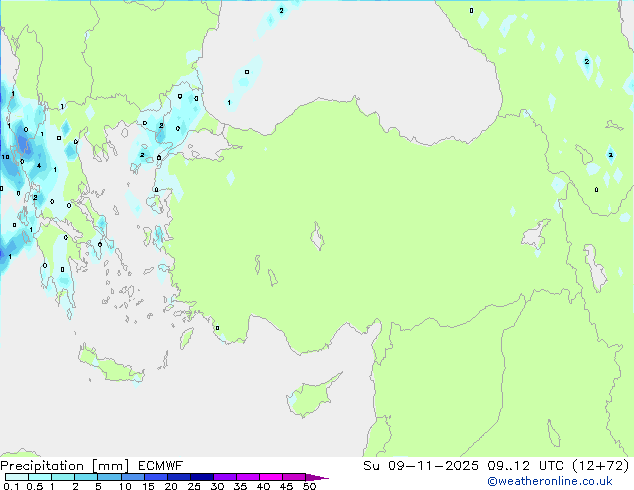Select the legend swatch for 1–2 mm
634x490 pixels.
(x=63, y=477)
